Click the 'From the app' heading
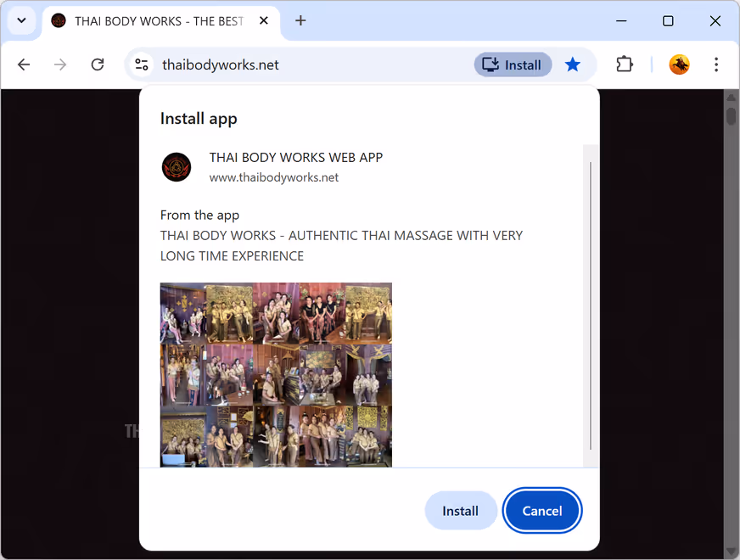 [199, 216]
